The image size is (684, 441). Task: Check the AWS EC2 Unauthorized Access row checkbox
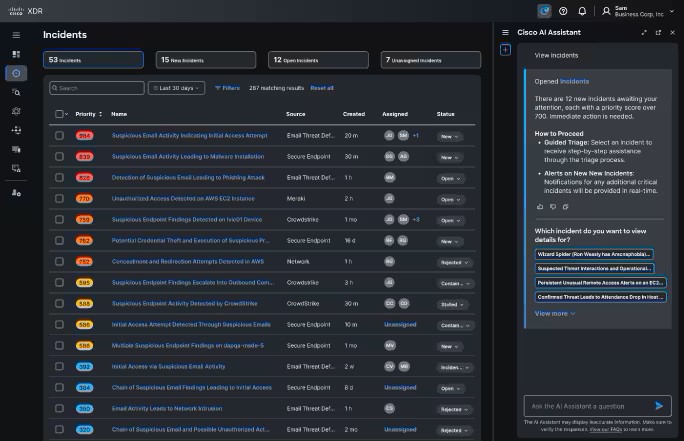point(59,198)
